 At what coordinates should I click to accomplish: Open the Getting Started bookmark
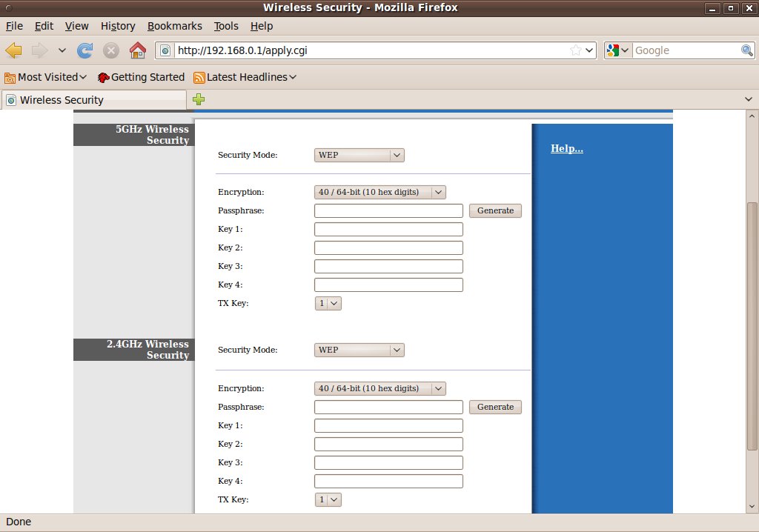pos(141,77)
